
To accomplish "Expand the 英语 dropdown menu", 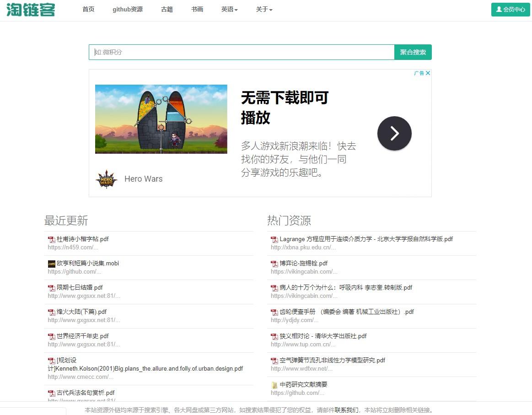I will click(x=229, y=10).
